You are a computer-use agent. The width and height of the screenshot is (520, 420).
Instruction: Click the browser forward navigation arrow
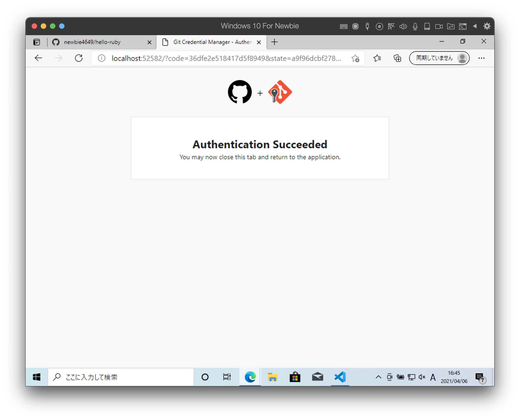(58, 58)
